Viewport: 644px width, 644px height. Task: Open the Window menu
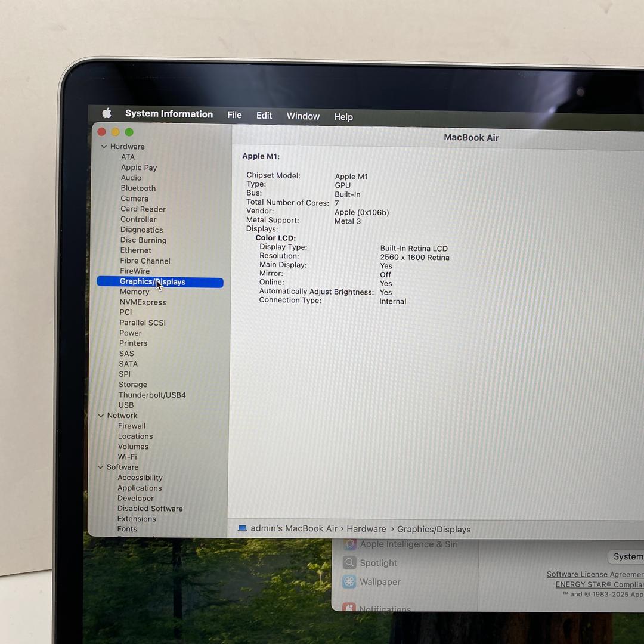click(x=303, y=116)
